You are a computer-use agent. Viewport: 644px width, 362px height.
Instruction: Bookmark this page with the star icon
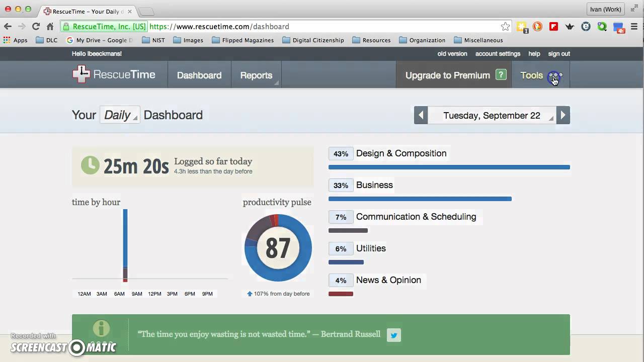point(505,27)
